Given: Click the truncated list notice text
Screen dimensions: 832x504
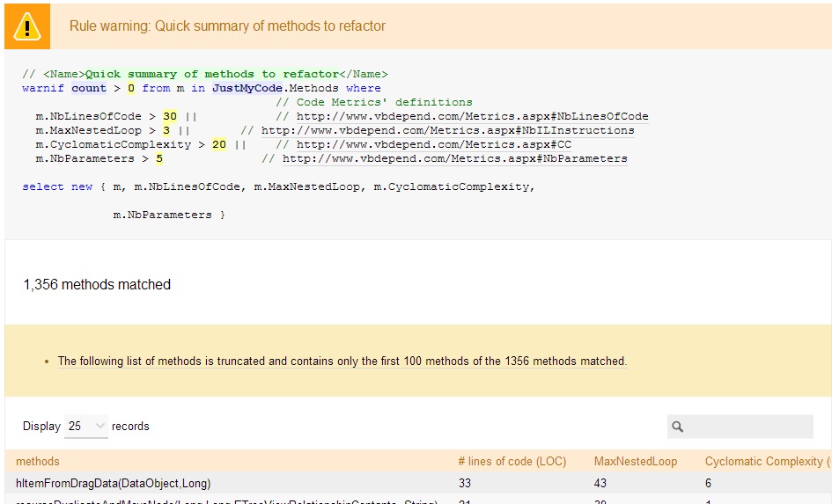Looking at the screenshot, I should [x=342, y=361].
